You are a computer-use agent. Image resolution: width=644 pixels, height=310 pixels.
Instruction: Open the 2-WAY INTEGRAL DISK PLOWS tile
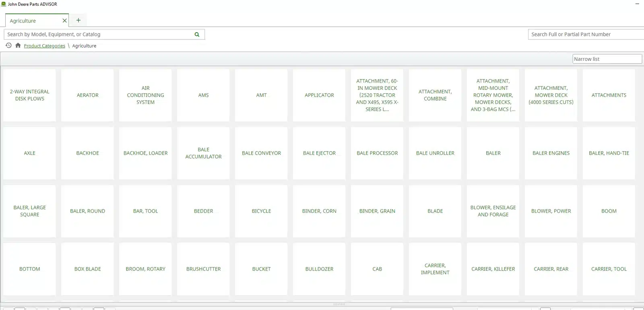pos(29,95)
